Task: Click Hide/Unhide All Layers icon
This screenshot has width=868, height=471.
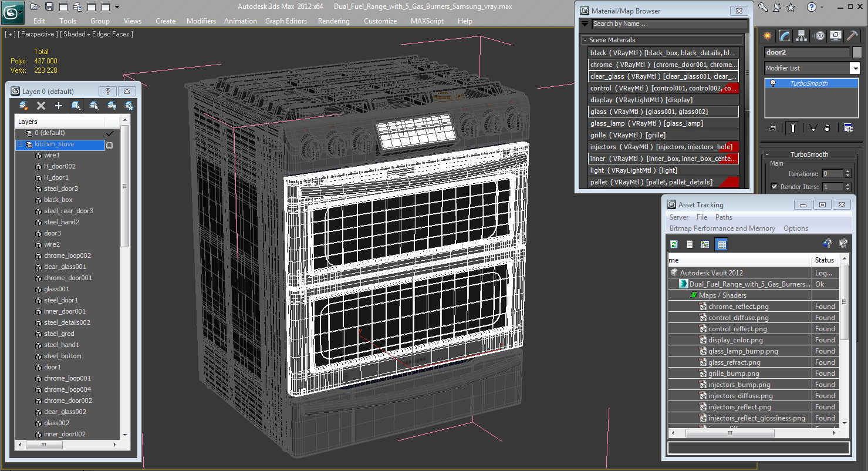Action: pos(112,106)
